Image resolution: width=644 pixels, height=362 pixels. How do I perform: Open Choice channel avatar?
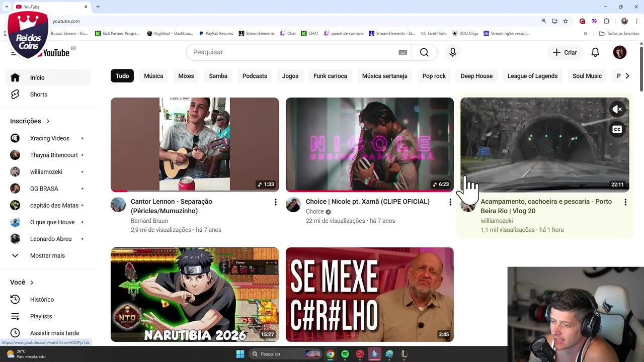[293, 205]
